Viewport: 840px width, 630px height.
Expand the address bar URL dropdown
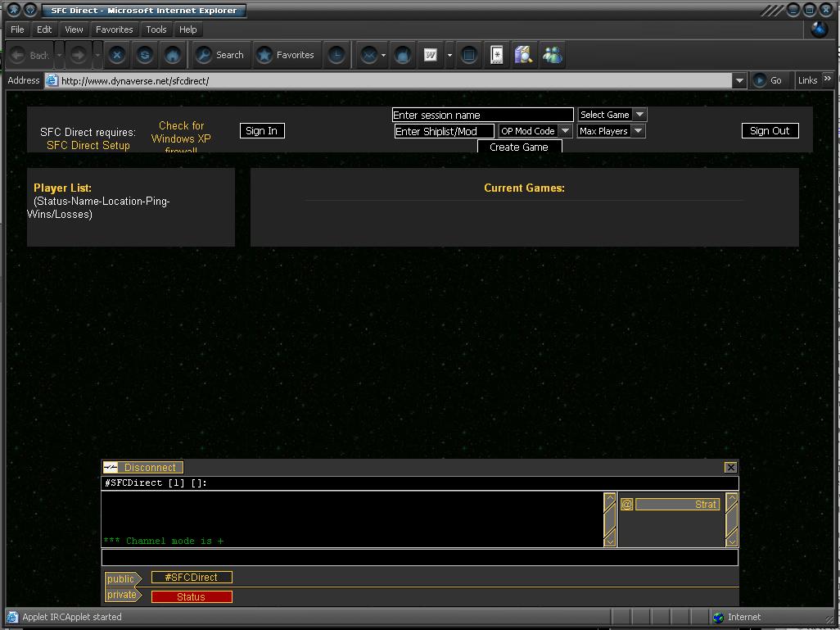(x=739, y=80)
